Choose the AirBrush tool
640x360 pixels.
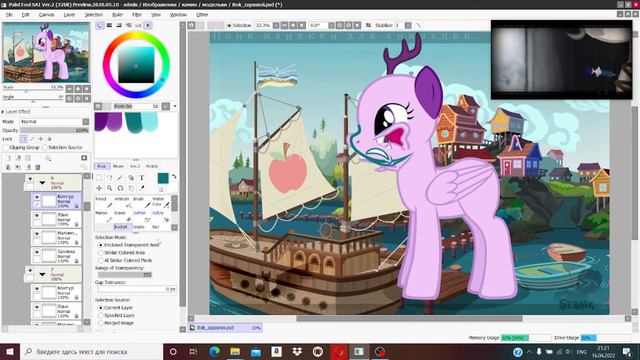[x=122, y=202]
